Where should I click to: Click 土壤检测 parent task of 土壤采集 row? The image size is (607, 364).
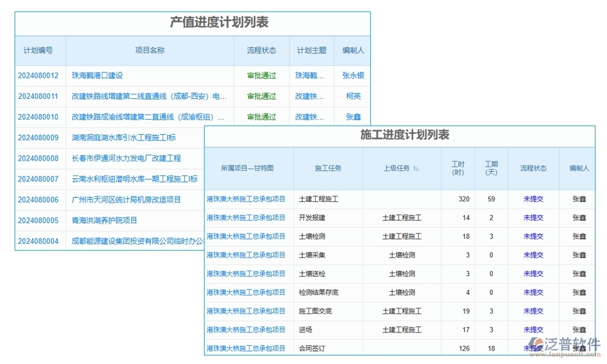point(402,255)
